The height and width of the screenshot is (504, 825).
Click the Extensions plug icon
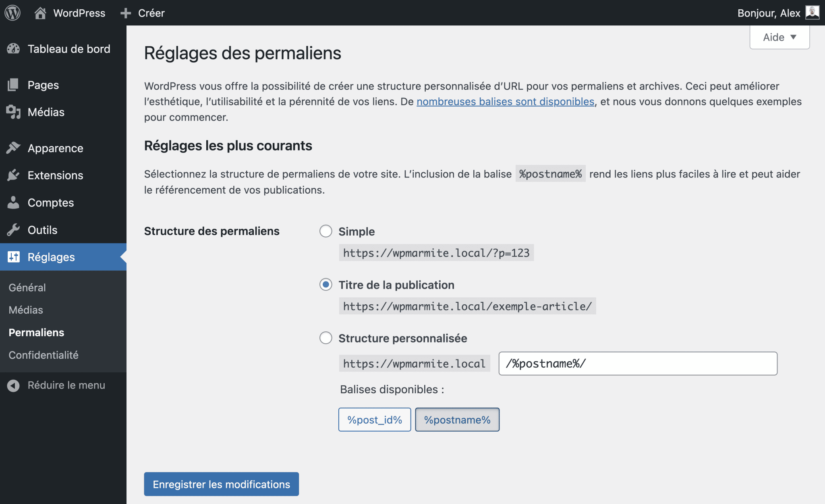(13, 175)
